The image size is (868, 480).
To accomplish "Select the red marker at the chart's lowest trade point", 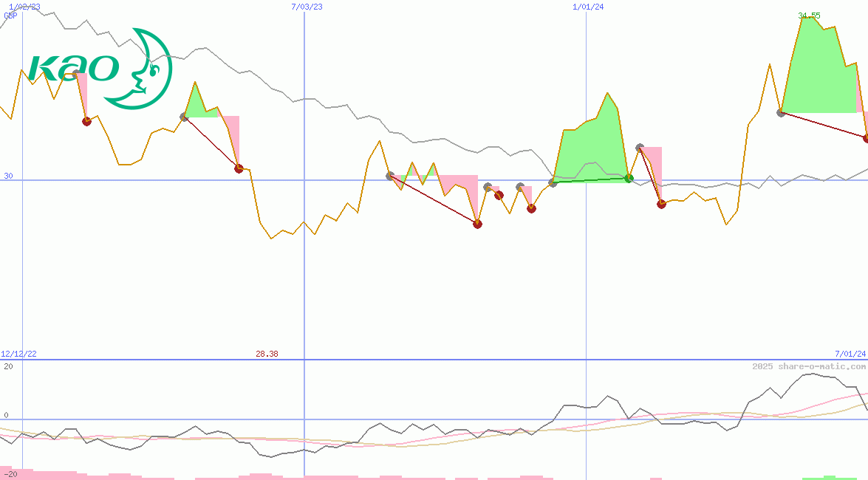I will (477, 224).
